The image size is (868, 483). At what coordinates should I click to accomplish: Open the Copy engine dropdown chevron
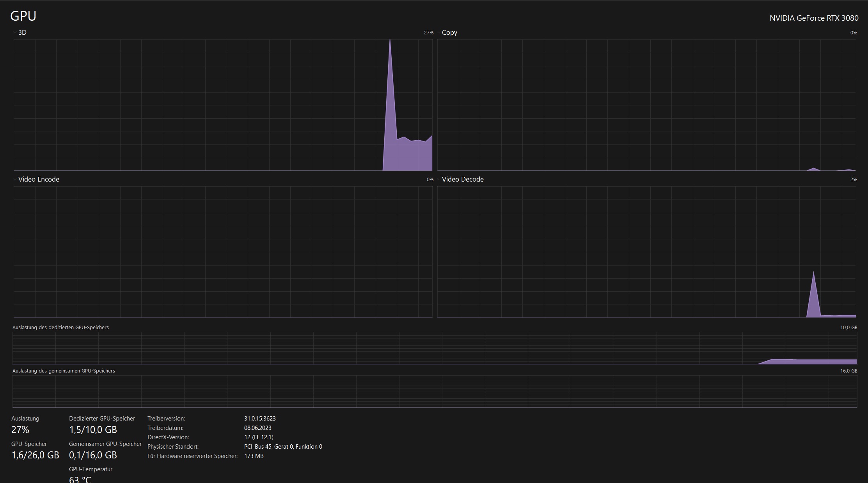pos(439,32)
